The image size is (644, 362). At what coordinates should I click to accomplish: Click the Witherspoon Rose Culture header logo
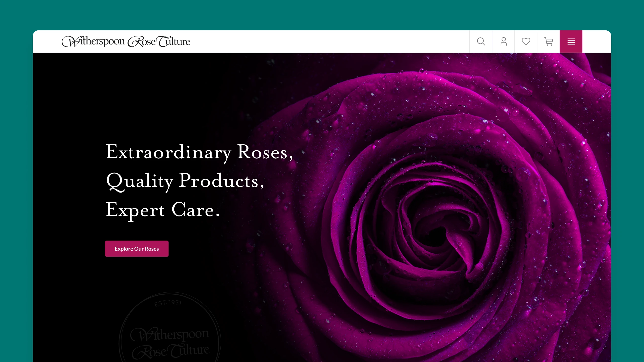click(x=126, y=41)
